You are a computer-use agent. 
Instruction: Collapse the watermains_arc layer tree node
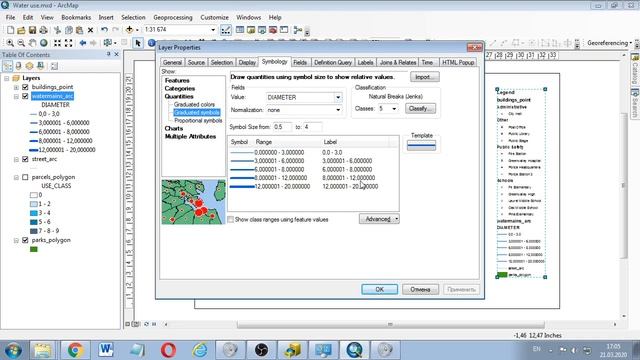pyautogui.click(x=16, y=96)
